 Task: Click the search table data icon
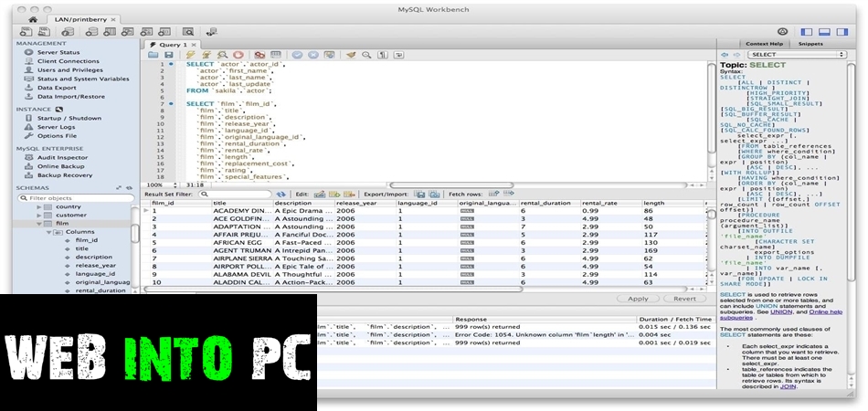tap(188, 32)
